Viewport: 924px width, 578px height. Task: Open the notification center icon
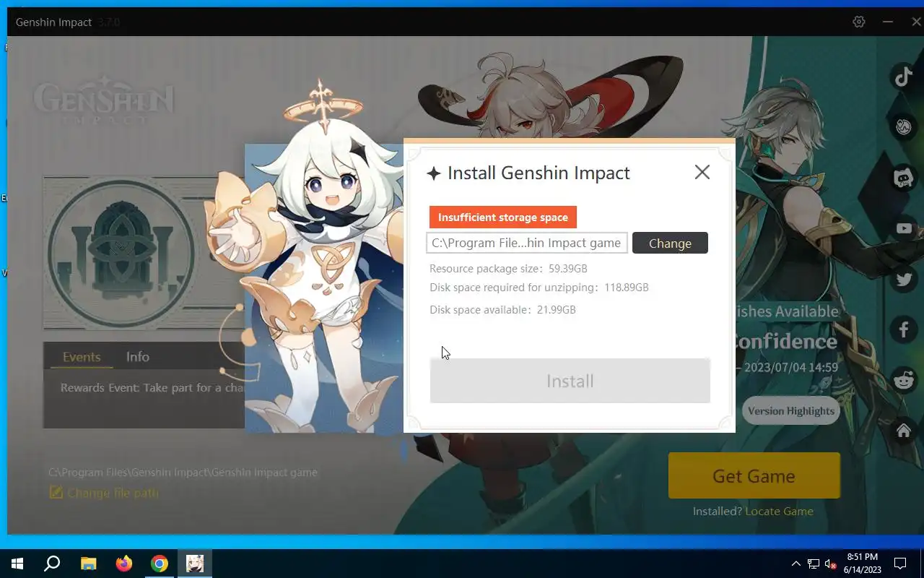click(899, 564)
